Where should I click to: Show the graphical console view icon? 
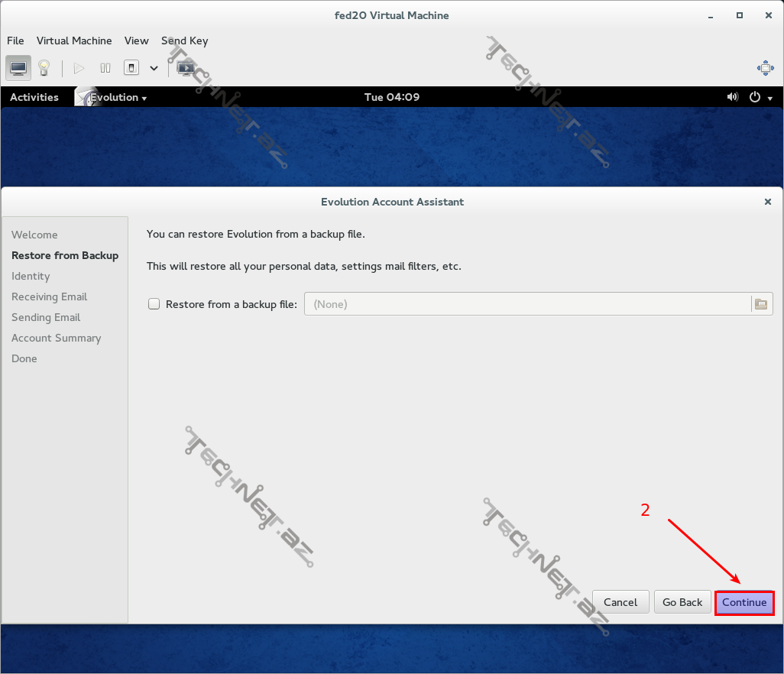tap(18, 68)
